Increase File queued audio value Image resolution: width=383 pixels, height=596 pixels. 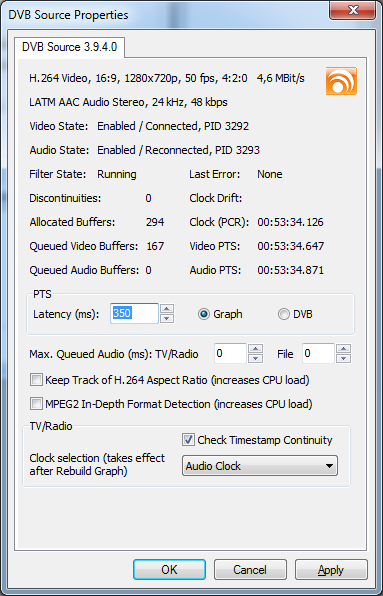[x=343, y=349]
